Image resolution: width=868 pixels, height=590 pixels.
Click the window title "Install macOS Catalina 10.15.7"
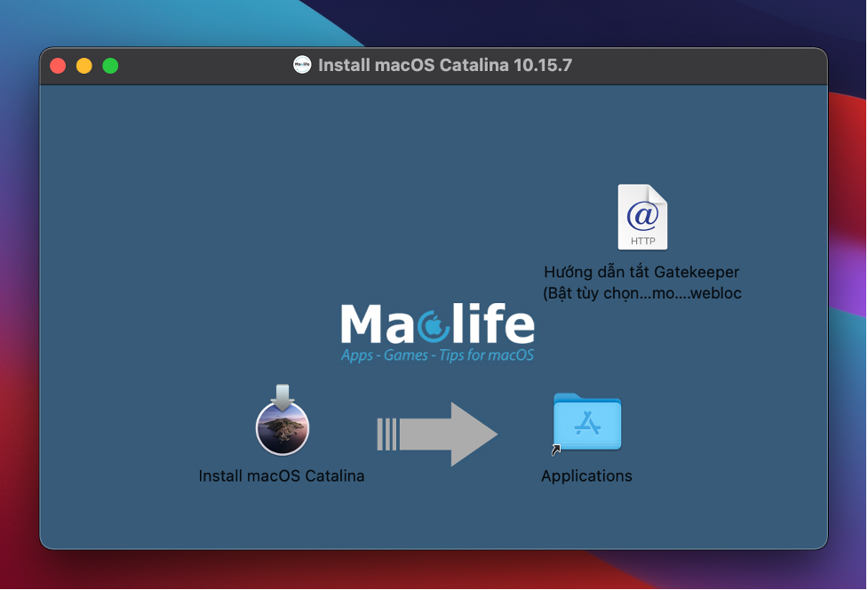tap(445, 66)
